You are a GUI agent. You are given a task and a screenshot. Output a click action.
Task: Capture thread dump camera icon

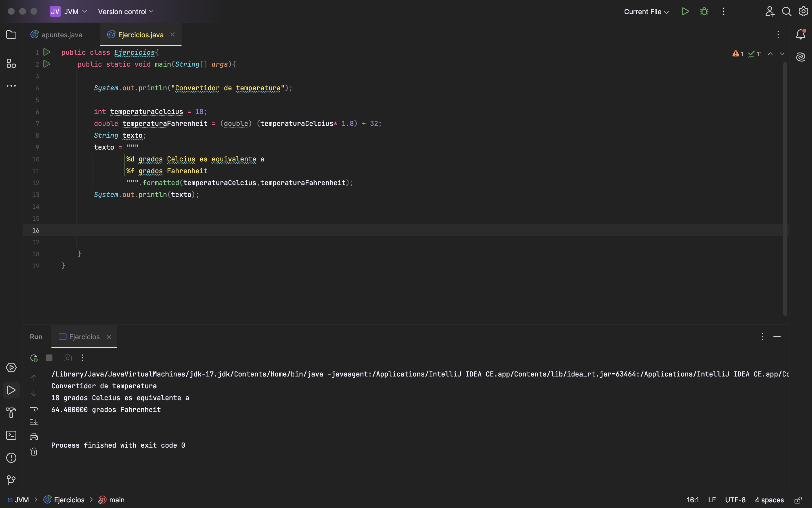(67, 358)
